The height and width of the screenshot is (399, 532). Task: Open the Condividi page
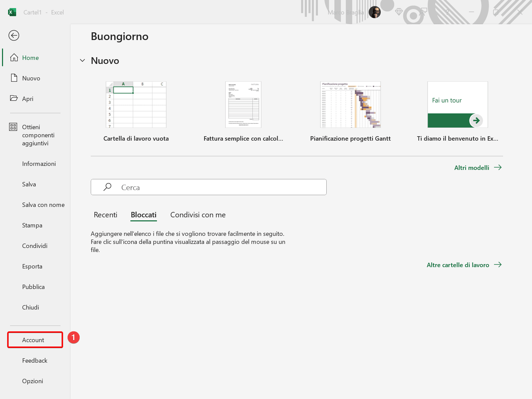tap(35, 246)
